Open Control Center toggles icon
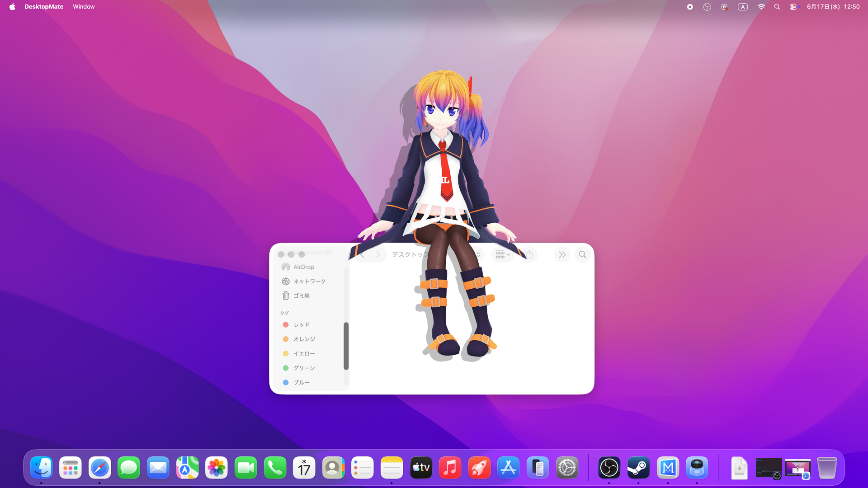The height and width of the screenshot is (488, 868). [794, 7]
